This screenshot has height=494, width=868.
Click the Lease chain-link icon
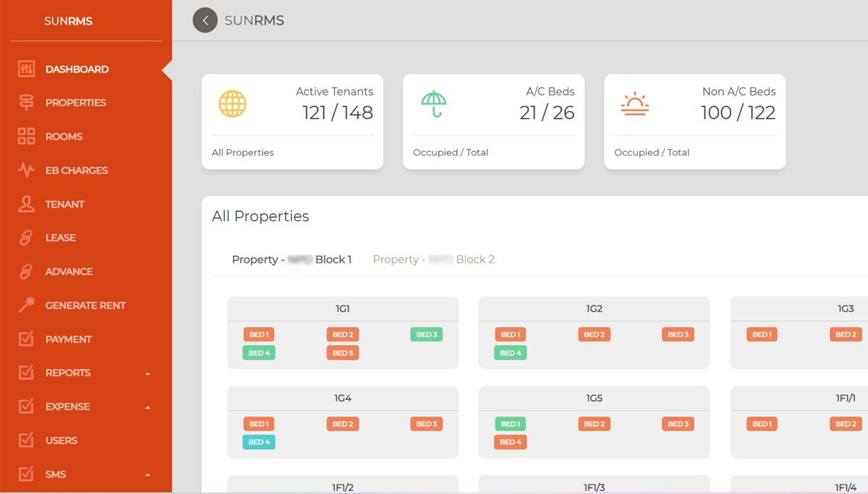click(x=26, y=237)
